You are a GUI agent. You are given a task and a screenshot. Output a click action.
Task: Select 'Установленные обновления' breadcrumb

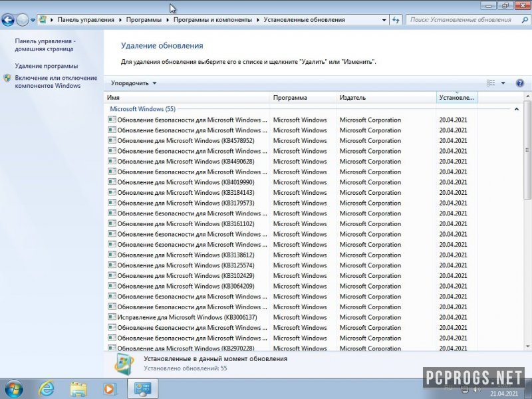pyautogui.click(x=305, y=20)
